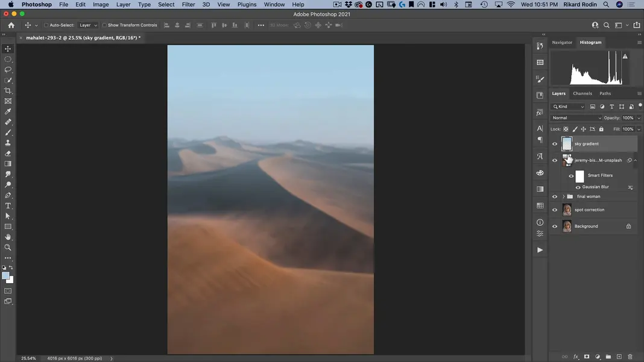Screen dimensions: 644x362
Task: Select the Horizontal Type tool
Action: click(x=8, y=206)
